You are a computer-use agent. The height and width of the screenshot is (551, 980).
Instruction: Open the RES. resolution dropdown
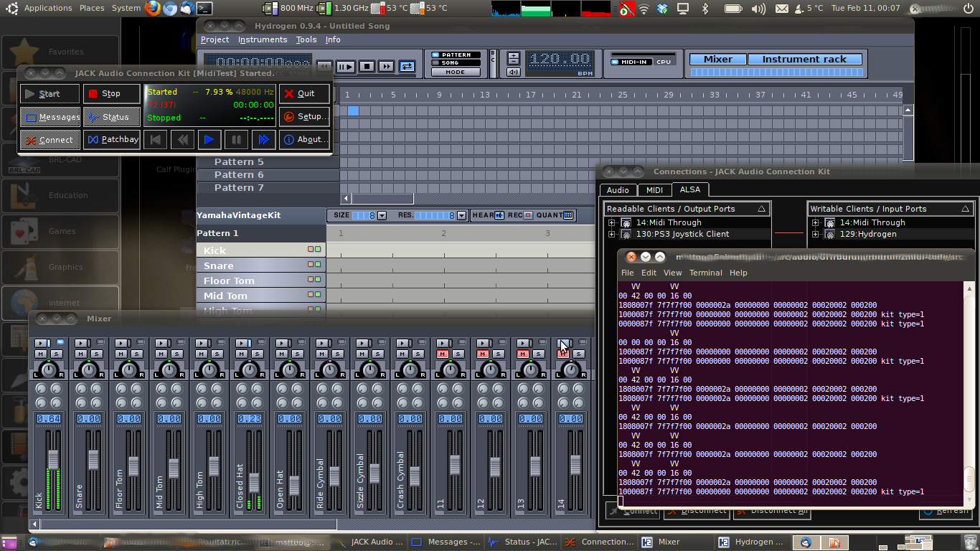coord(461,215)
